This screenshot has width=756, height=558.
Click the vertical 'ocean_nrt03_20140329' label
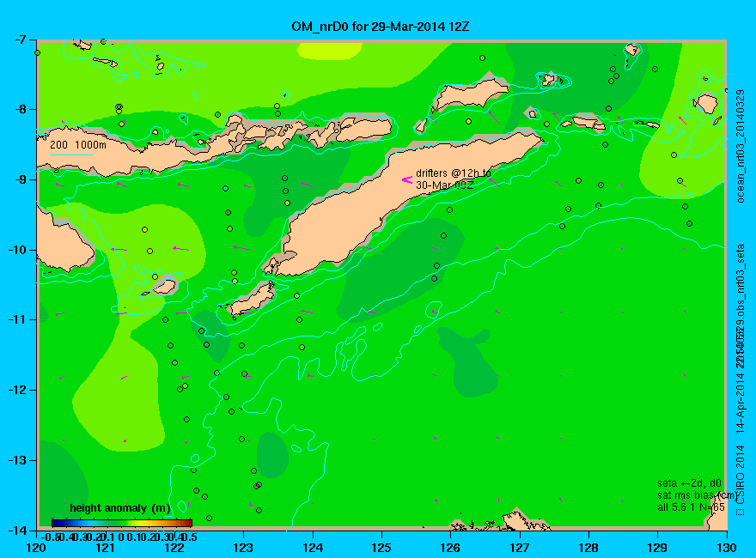coord(741,146)
